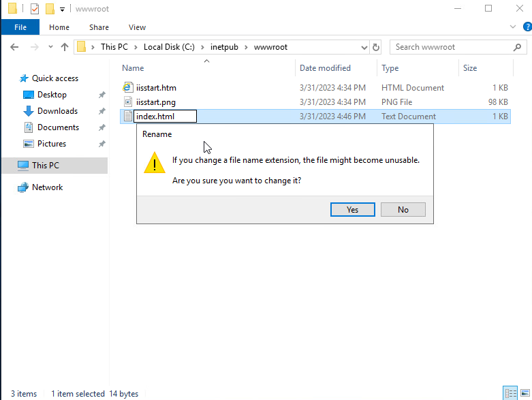The height and width of the screenshot is (400, 532).
Task: Open Documents in the navigation pane
Action: coord(58,127)
